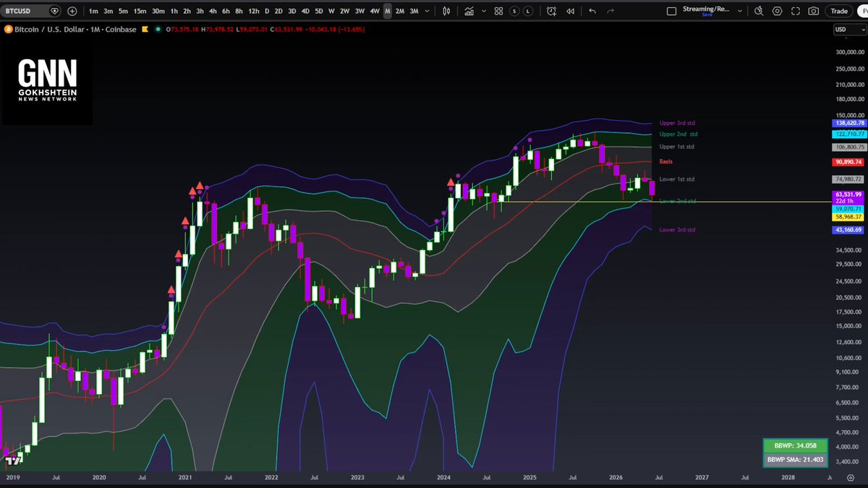This screenshot has width=868, height=488.
Task: Click the 2024 label on the time axis
Action: pyautogui.click(x=443, y=478)
